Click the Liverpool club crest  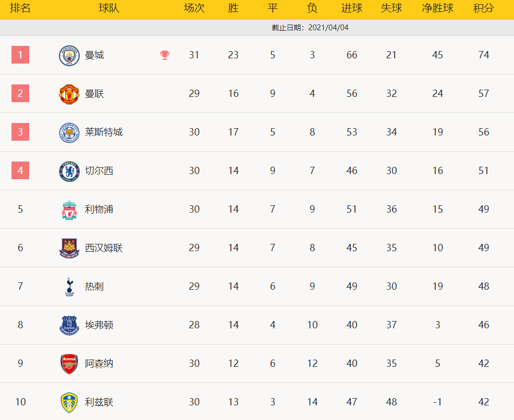click(x=69, y=209)
